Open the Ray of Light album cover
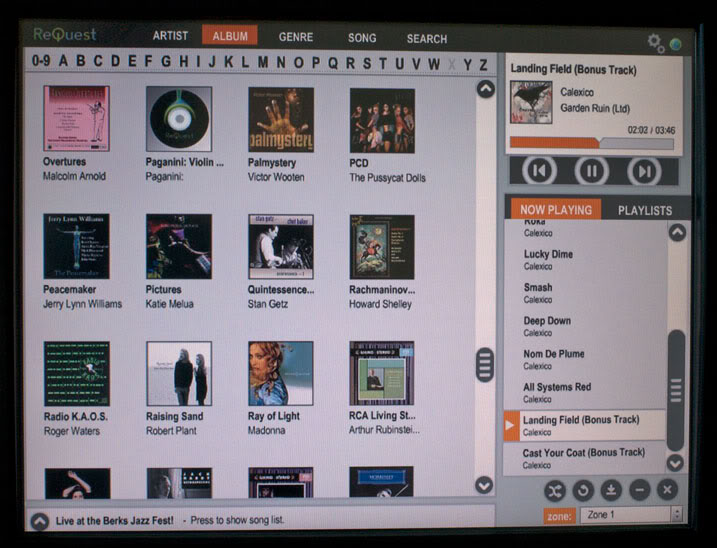 point(280,373)
